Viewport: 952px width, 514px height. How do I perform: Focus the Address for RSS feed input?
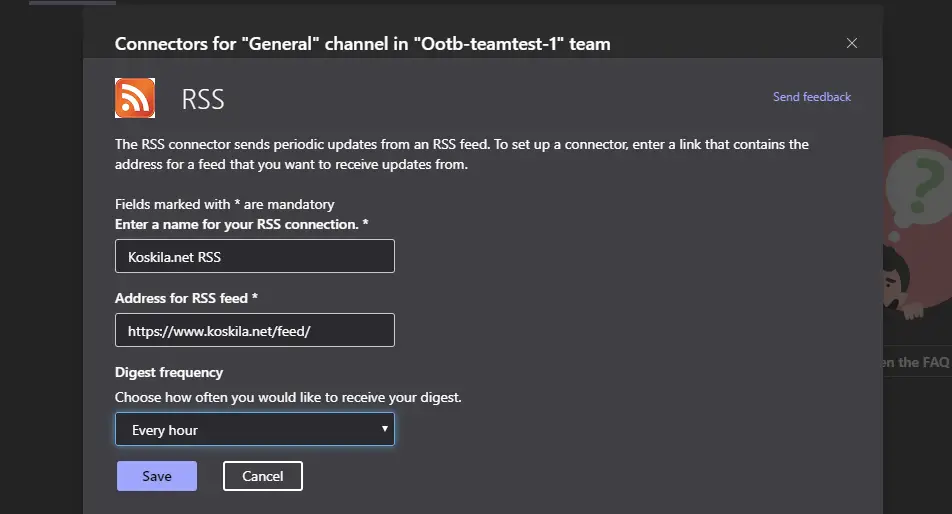[x=254, y=330]
